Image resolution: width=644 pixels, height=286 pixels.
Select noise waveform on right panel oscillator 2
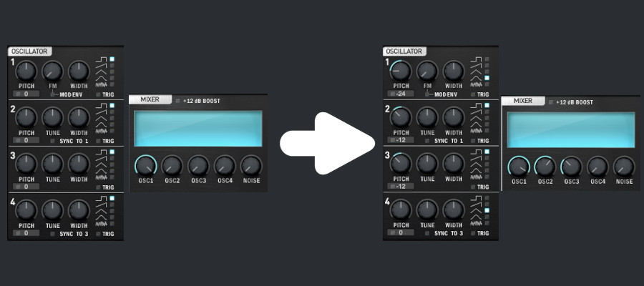pyautogui.click(x=487, y=131)
